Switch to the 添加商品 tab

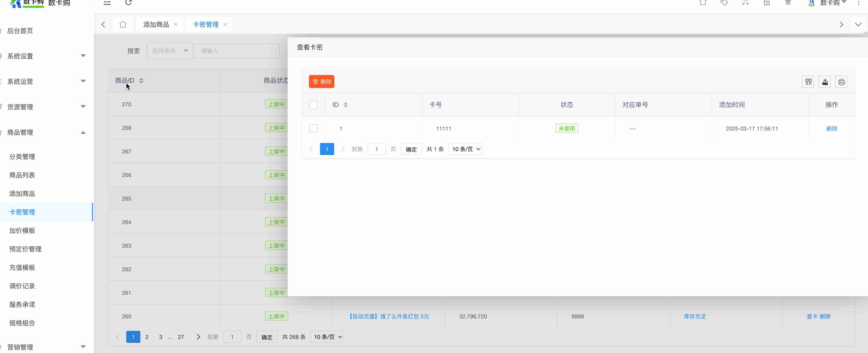click(156, 24)
